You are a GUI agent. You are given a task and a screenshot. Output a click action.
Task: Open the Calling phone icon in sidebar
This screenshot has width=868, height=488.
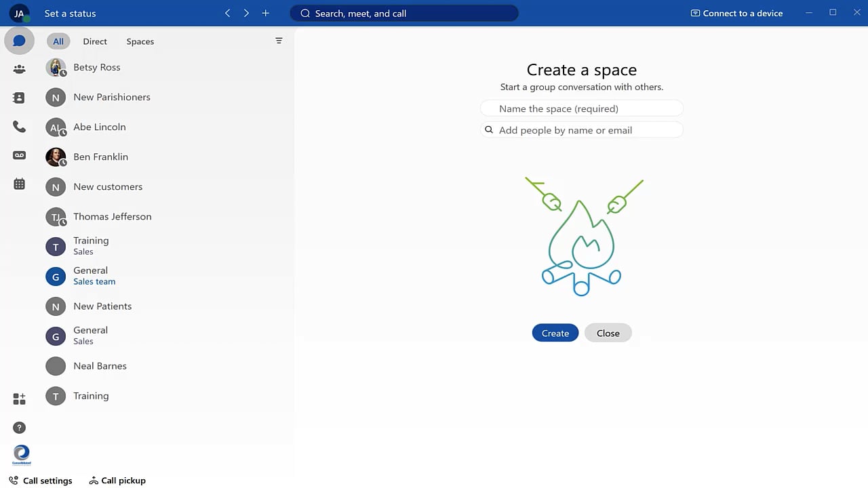pyautogui.click(x=19, y=127)
